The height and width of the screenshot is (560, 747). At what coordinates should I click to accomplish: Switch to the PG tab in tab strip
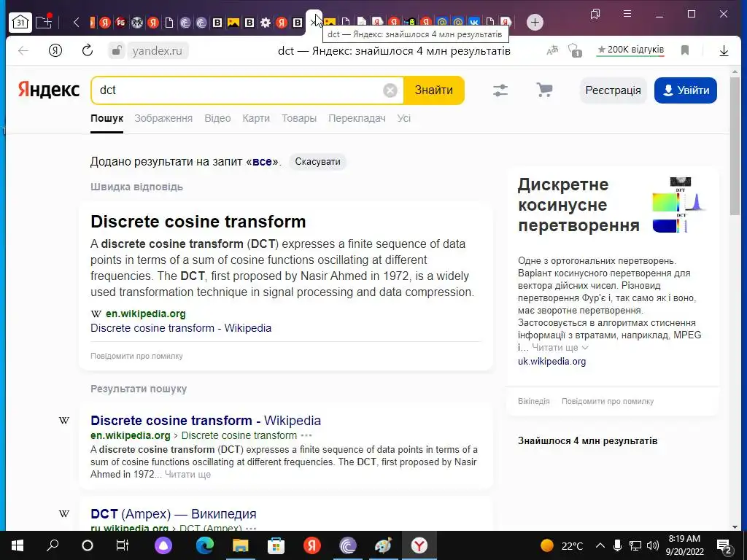point(121,22)
